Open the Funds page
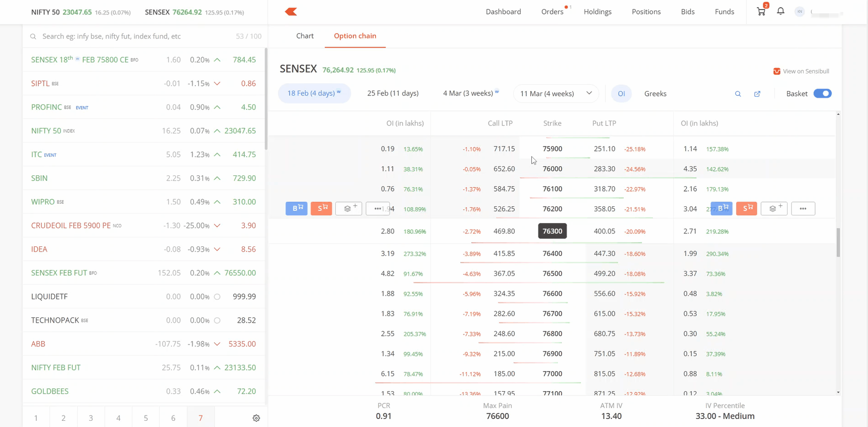The image size is (868, 427). (724, 11)
